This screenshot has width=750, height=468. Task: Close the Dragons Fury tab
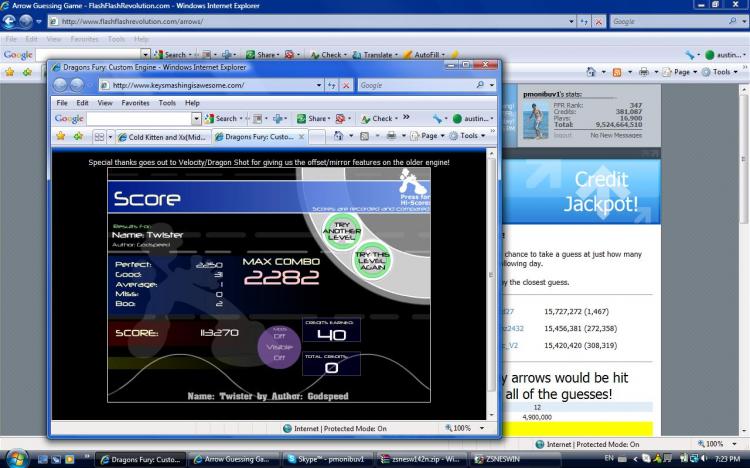302,137
